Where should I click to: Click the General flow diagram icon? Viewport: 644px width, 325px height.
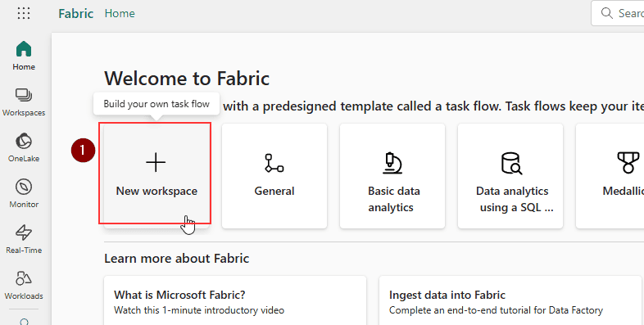point(274,163)
